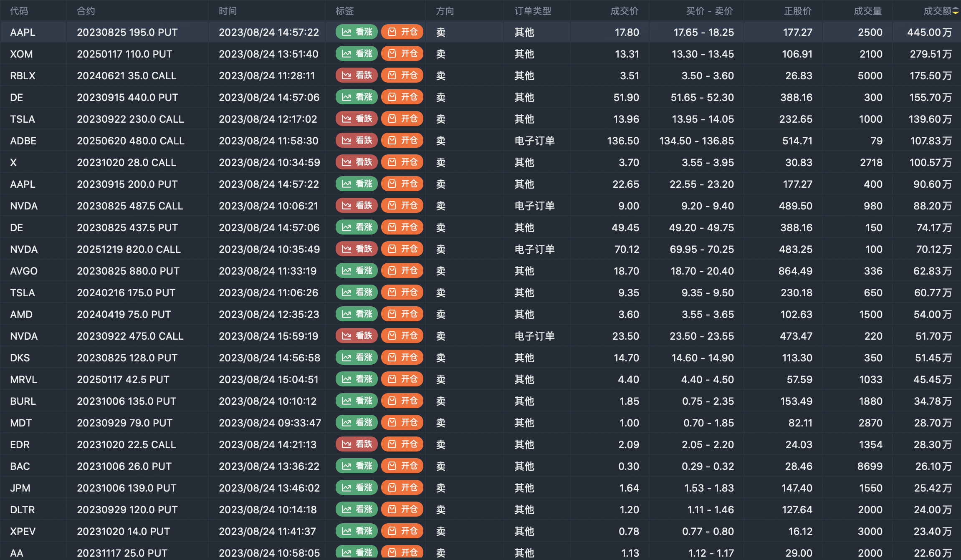Click red 看跌 tag in RBLX row
The width and height of the screenshot is (961, 560).
point(357,76)
